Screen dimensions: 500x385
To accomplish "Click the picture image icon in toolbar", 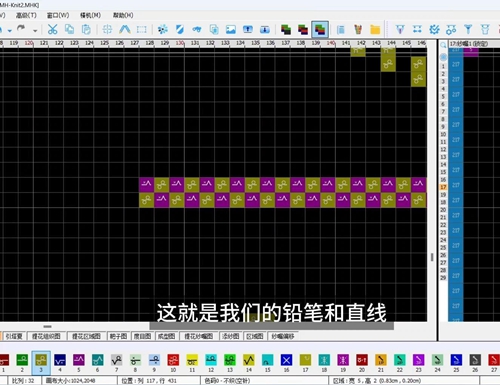I will click(231, 30).
